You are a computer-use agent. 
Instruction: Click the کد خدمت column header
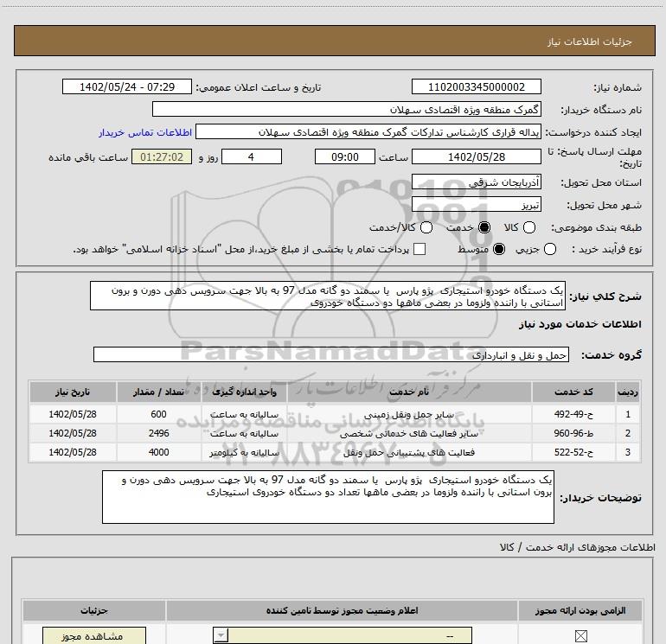point(573,392)
